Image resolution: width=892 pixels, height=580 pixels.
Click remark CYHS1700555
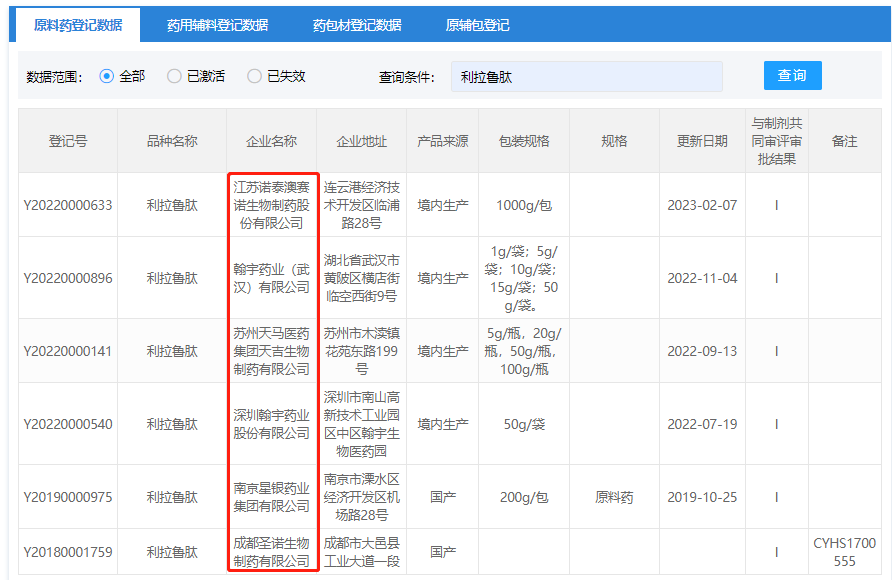(x=845, y=552)
